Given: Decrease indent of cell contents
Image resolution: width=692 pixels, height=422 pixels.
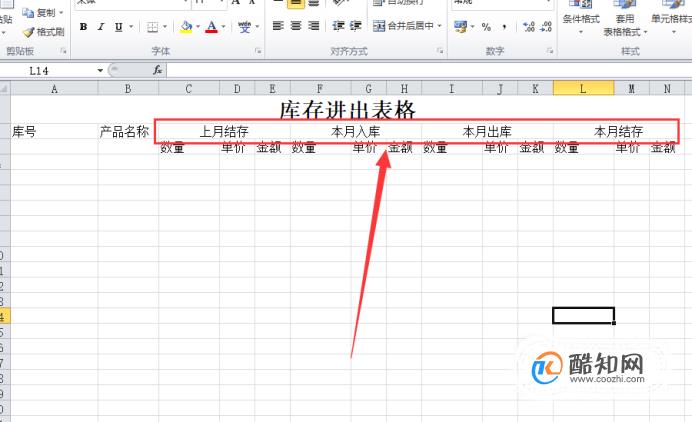Looking at the screenshot, I should coord(338,26).
